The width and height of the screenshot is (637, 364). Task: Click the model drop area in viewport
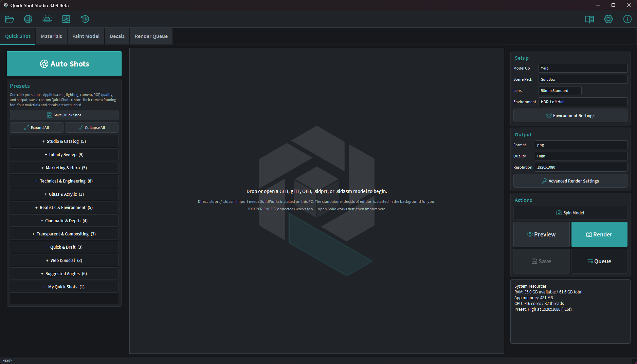316,201
